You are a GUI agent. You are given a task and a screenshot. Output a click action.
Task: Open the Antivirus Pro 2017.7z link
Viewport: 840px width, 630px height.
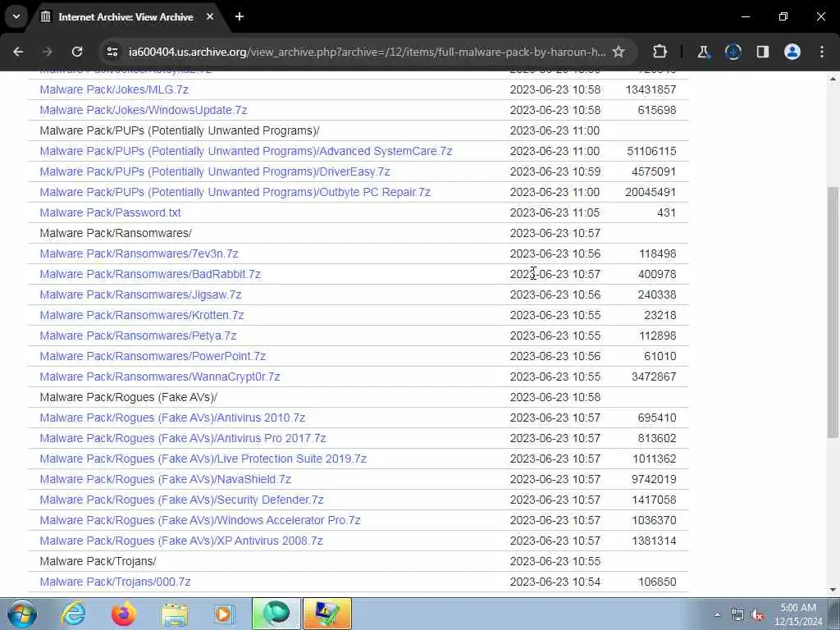[183, 438]
